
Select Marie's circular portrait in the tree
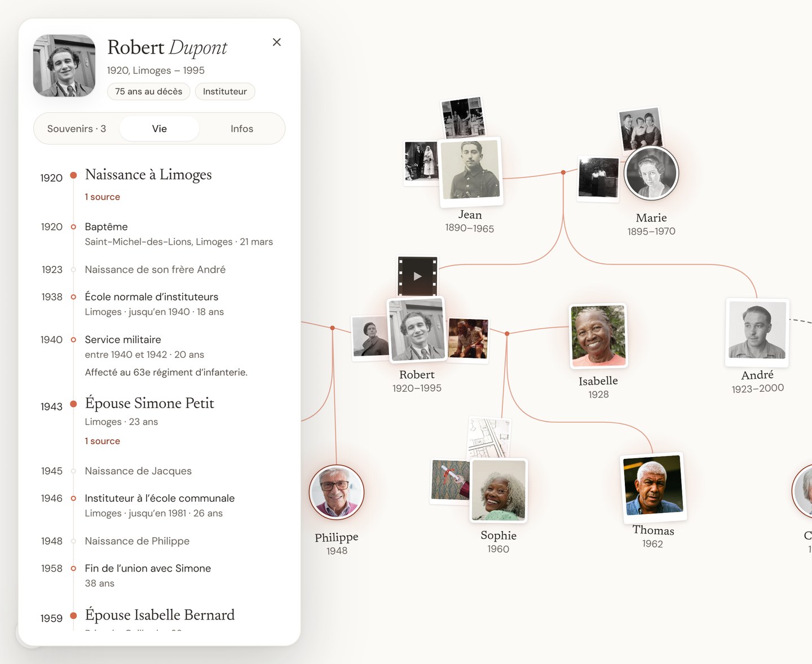click(x=651, y=173)
